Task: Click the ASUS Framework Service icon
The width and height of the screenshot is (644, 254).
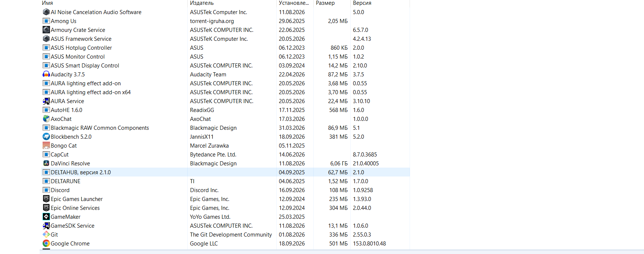Action: click(x=46, y=39)
